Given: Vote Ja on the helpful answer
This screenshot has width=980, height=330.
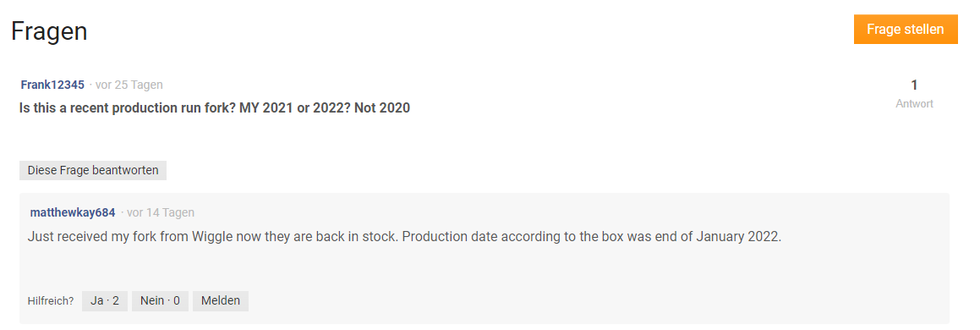Looking at the screenshot, I should coord(105,300).
